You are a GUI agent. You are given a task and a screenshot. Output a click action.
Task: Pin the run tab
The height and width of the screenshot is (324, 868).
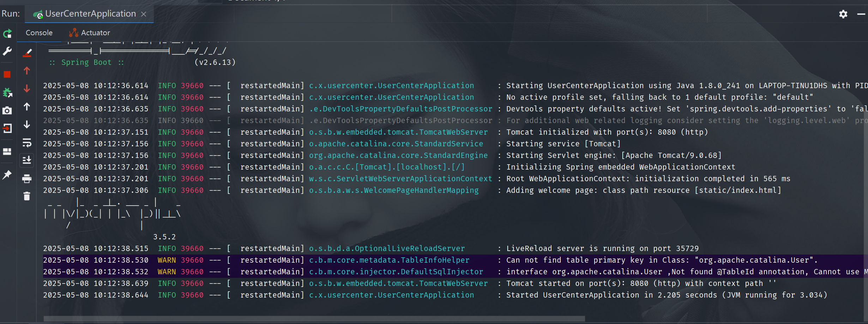(x=7, y=175)
